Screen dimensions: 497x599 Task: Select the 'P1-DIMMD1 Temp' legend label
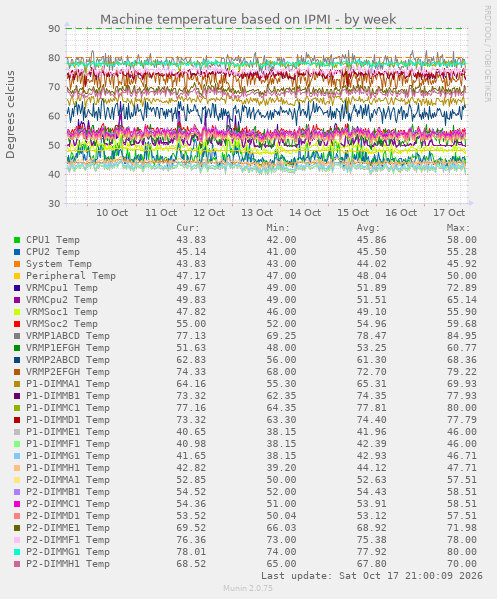pyautogui.click(x=68, y=420)
